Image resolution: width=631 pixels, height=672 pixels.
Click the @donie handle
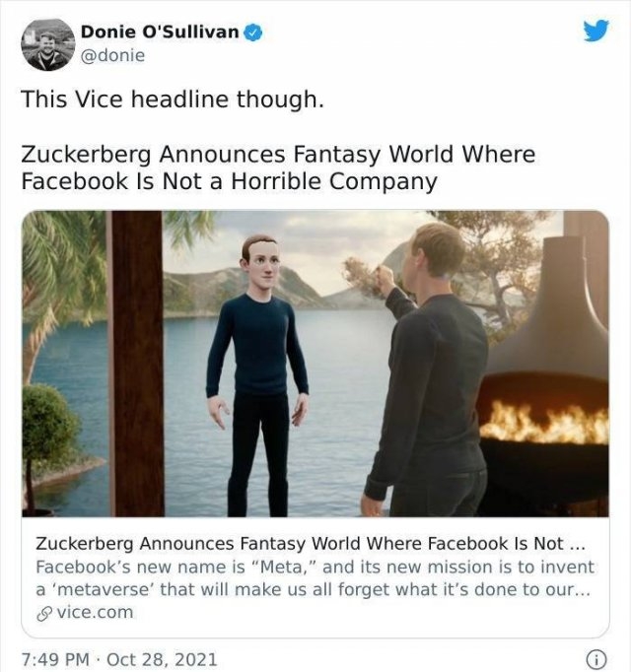pyautogui.click(x=112, y=55)
